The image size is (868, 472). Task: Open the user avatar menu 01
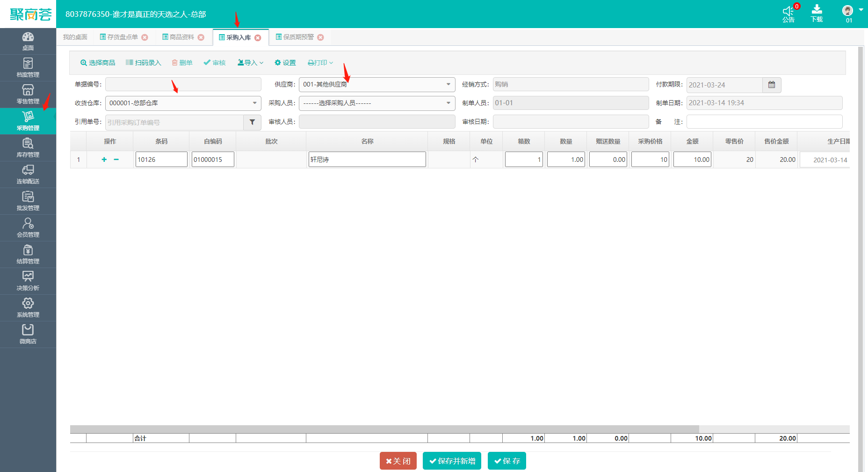[x=851, y=14]
